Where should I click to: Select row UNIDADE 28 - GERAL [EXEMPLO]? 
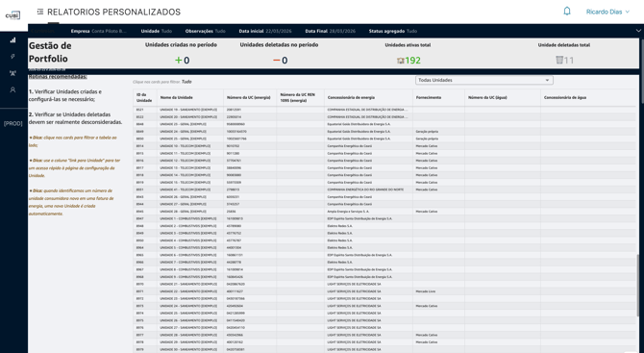(x=384, y=212)
